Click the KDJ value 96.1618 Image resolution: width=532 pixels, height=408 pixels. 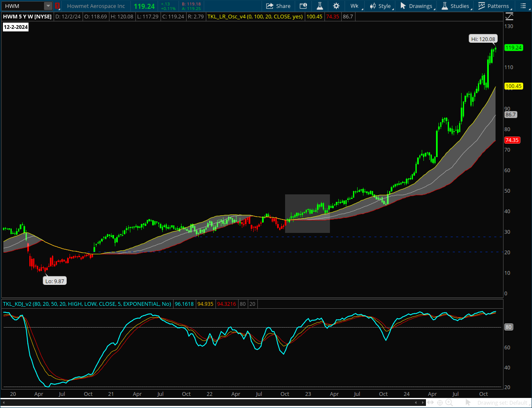coord(184,304)
